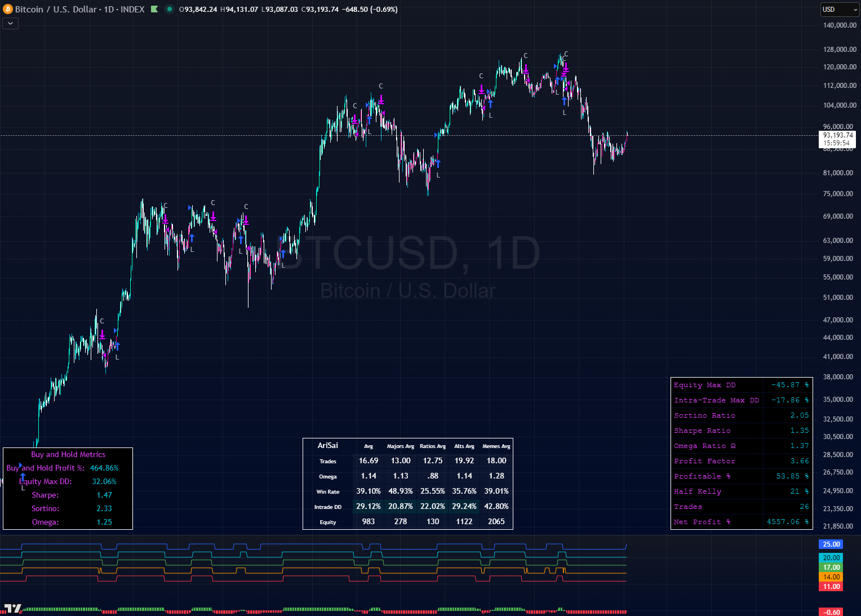
Task: Collapse the indicator legend with chevron button
Action: coord(10,23)
